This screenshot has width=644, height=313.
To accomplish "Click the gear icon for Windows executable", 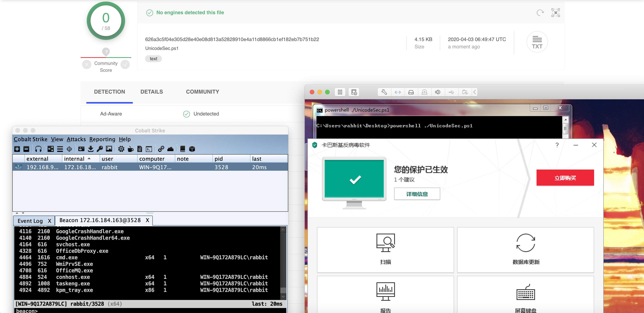I will point(121,149).
